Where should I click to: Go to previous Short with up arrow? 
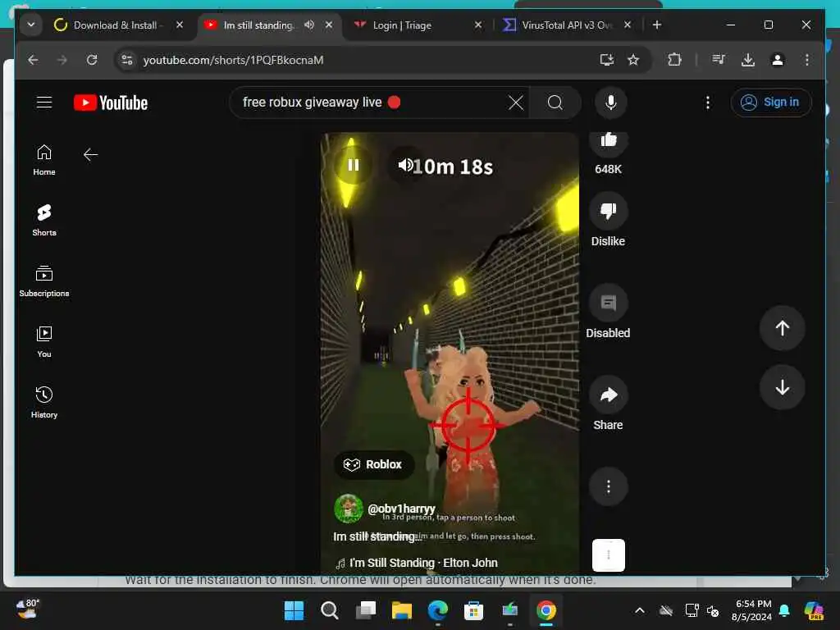point(782,328)
